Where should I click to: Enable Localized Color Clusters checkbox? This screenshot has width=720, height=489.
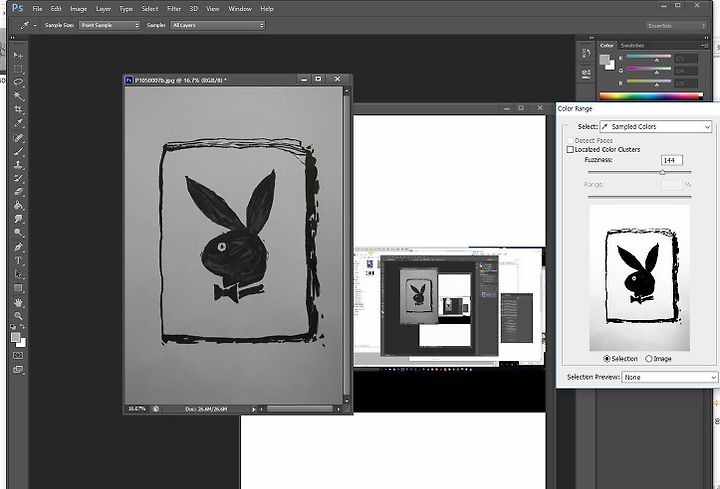point(570,150)
